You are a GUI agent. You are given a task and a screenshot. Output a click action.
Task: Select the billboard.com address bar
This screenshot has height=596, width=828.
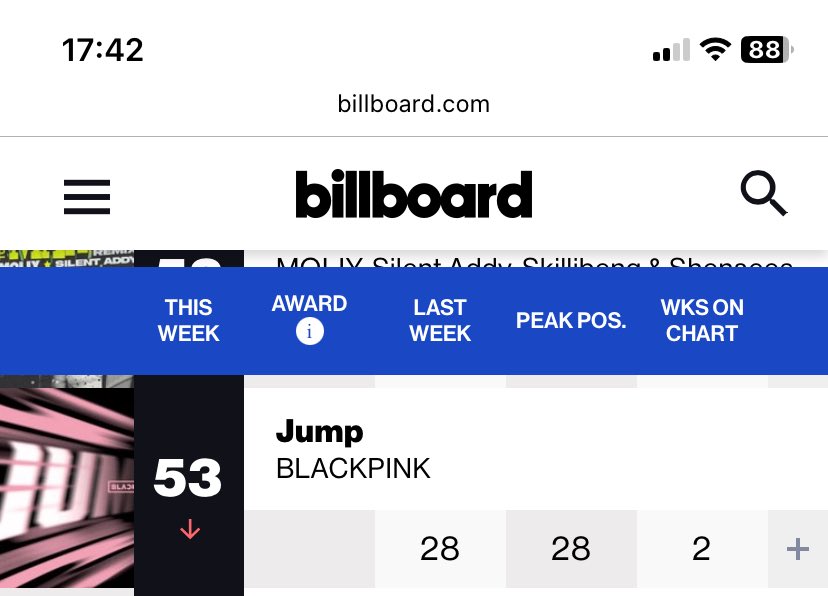coord(413,104)
